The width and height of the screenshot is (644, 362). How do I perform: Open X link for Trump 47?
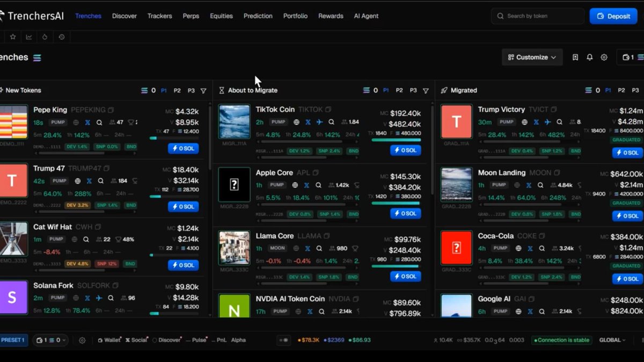coord(89,181)
